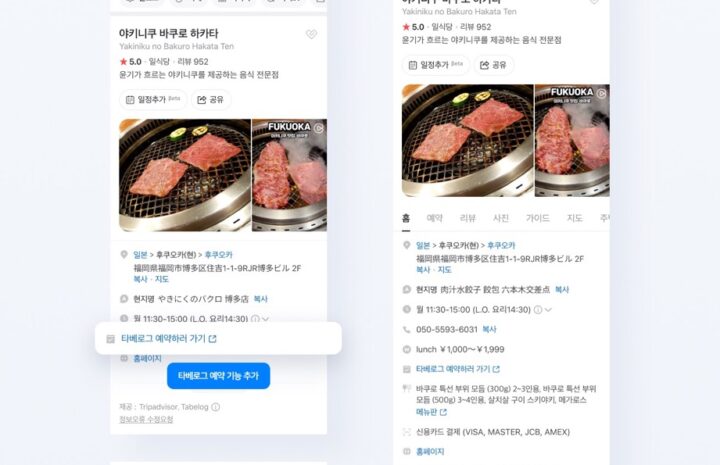The width and height of the screenshot is (720, 465).
Task: Click the info icon beside right panel opening hours
Action: point(538,310)
